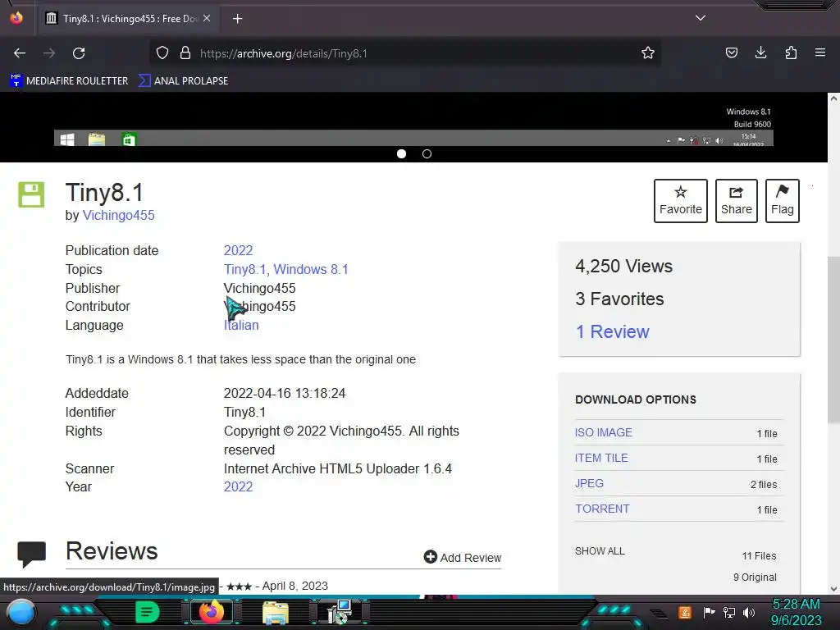Screen dimensions: 840x630
Task: Open the downloads panel icon
Action: 760,52
